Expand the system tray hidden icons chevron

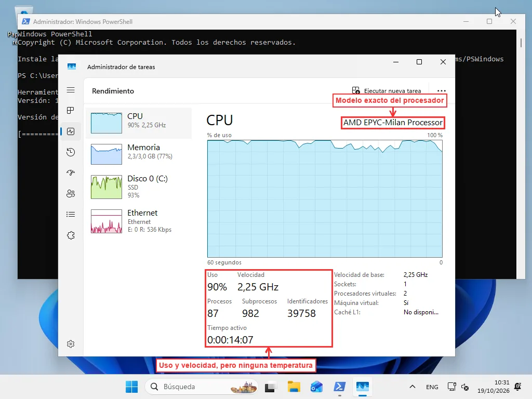click(x=413, y=387)
